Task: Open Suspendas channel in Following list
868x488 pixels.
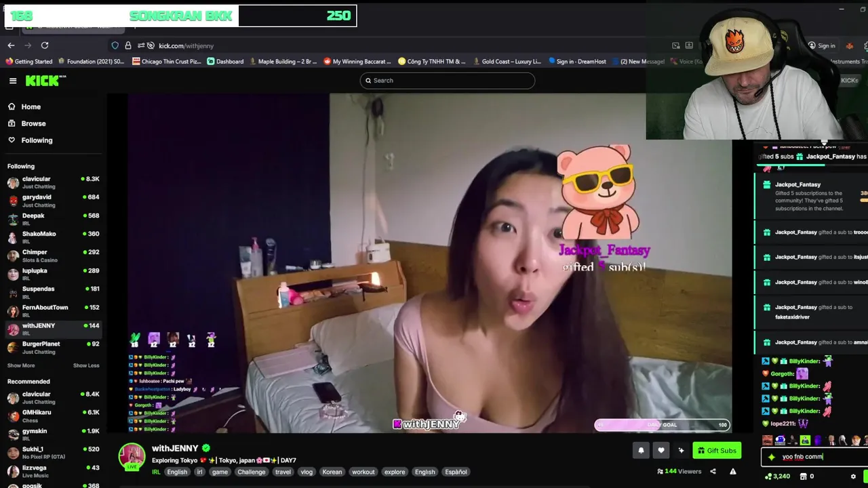Action: pyautogui.click(x=53, y=292)
